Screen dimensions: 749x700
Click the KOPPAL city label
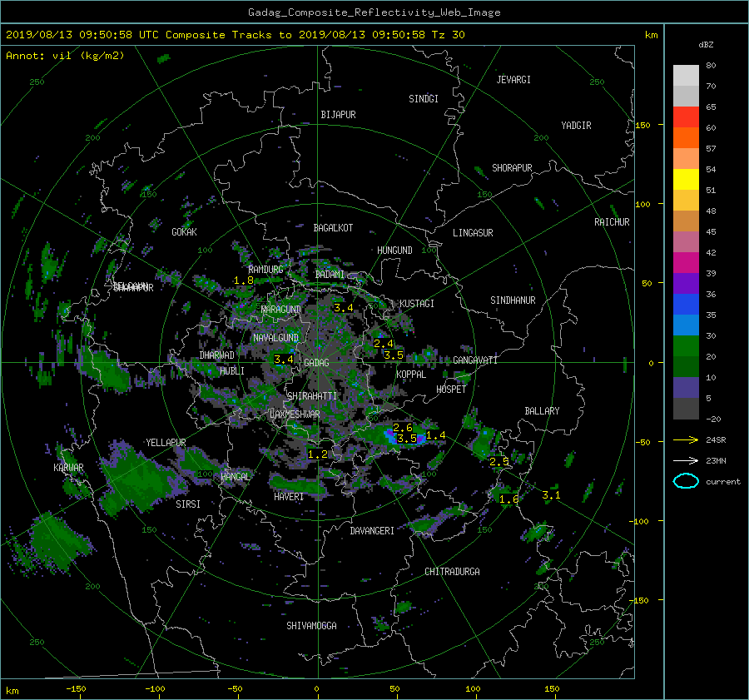[x=411, y=375]
